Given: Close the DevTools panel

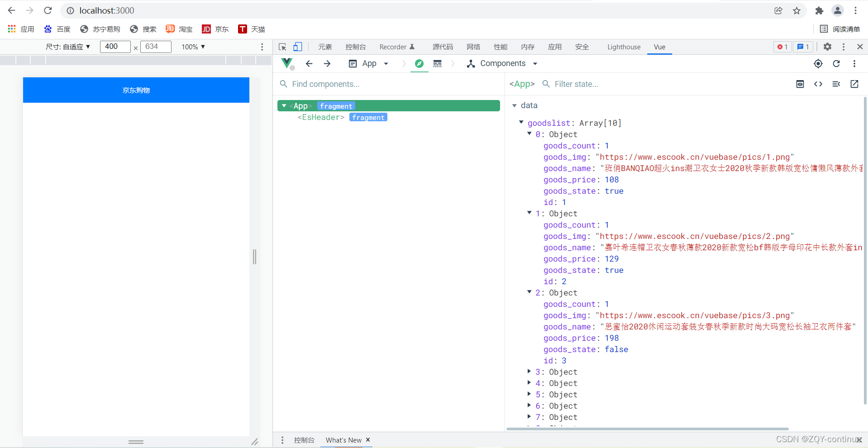Looking at the screenshot, I should click(x=860, y=47).
